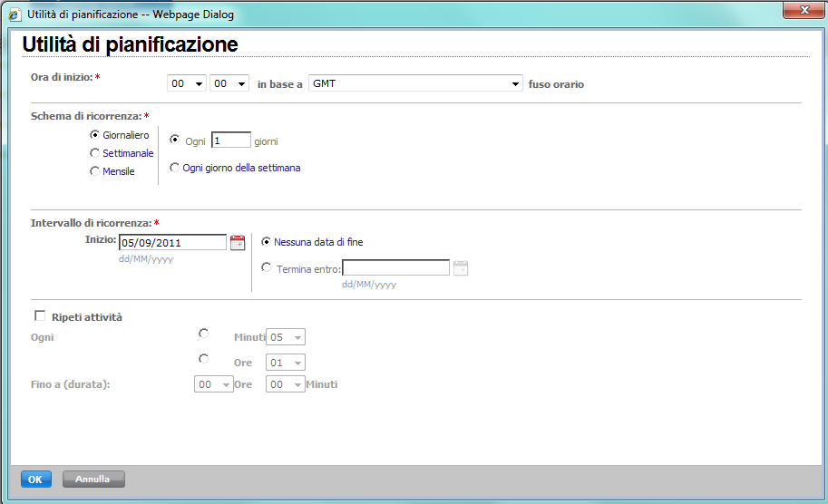Image resolution: width=828 pixels, height=504 pixels.
Task: Open the Ore 01 dropdown
Action: [x=286, y=362]
